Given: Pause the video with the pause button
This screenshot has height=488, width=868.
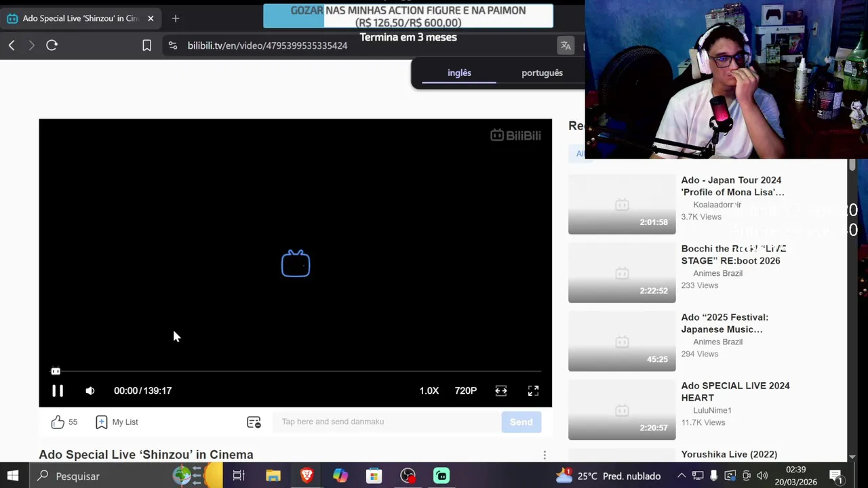Looking at the screenshot, I should (58, 390).
